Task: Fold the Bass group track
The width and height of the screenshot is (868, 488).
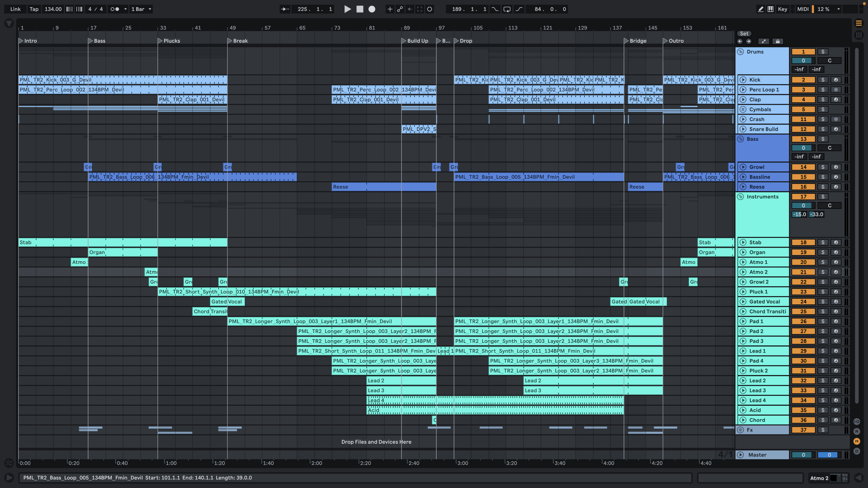Action: coord(740,139)
